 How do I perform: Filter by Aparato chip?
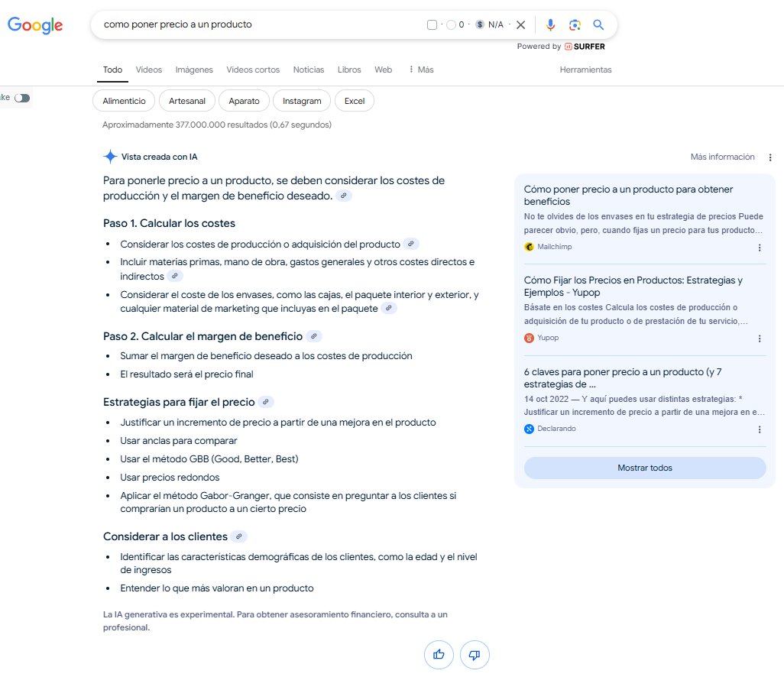[x=244, y=101]
